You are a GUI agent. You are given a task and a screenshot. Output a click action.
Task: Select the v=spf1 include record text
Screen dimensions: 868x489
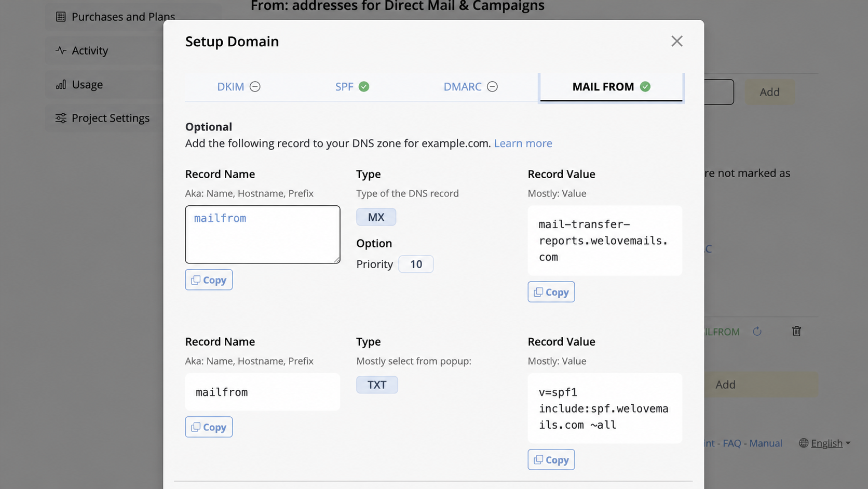[605, 408]
